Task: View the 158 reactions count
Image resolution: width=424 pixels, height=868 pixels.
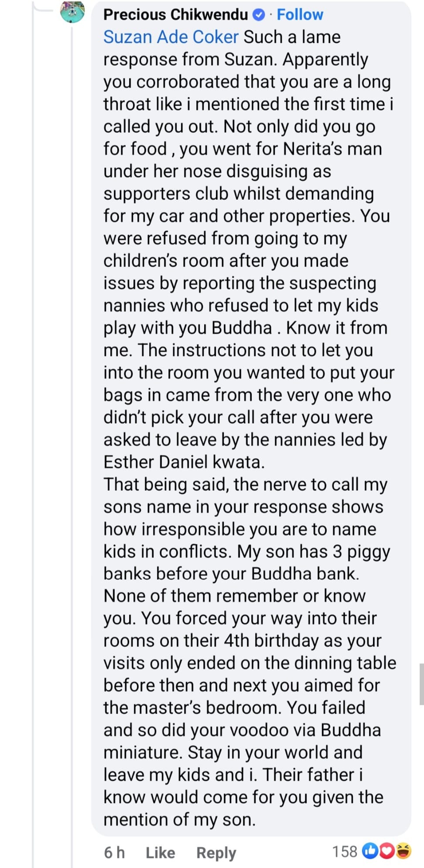Action: [345, 851]
